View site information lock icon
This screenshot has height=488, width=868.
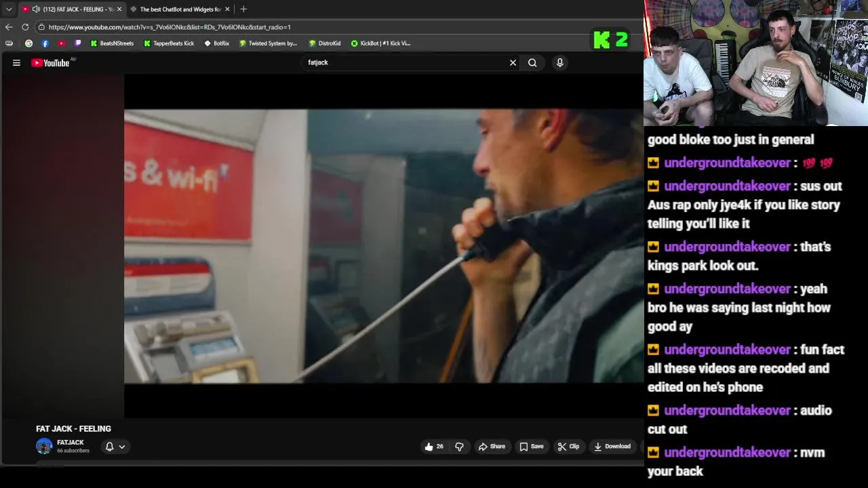41,27
